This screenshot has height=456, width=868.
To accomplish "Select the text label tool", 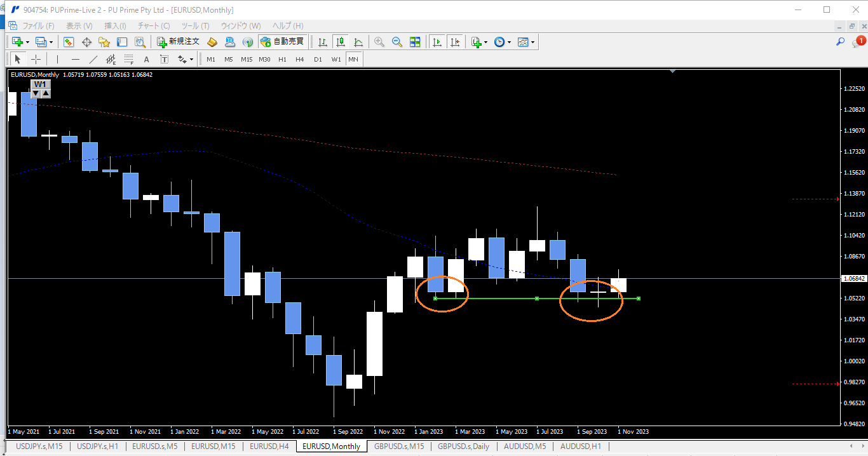I will pyautogui.click(x=147, y=59).
